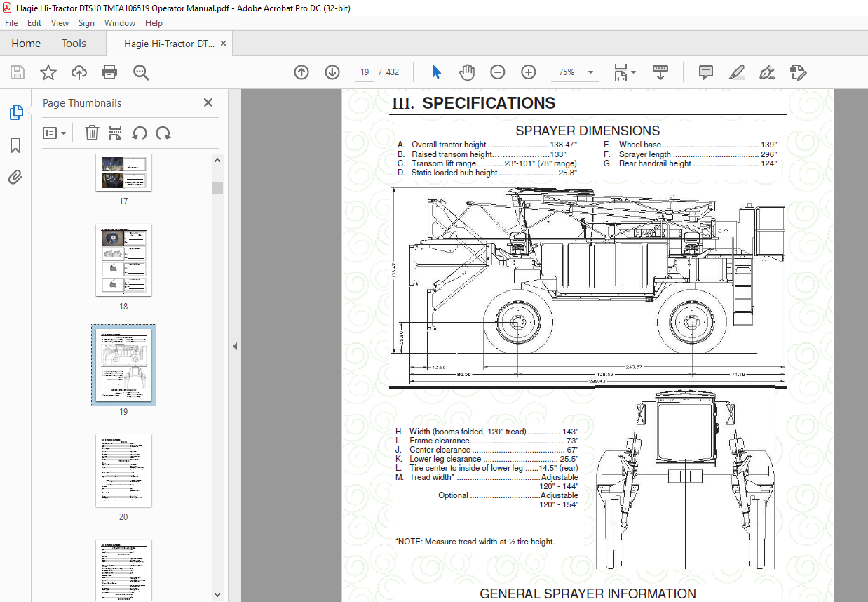Click the print pages thumbnail tool

pyautogui.click(x=116, y=133)
